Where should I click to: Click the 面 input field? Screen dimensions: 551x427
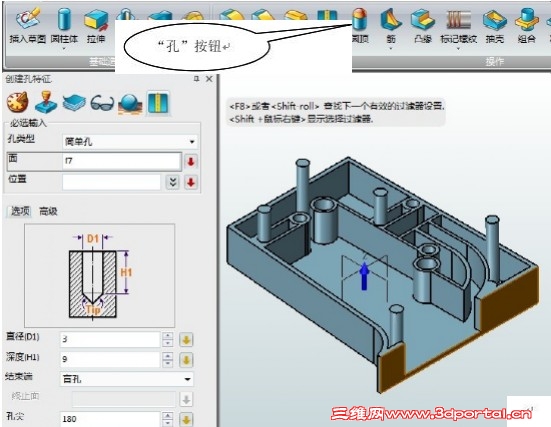click(122, 161)
